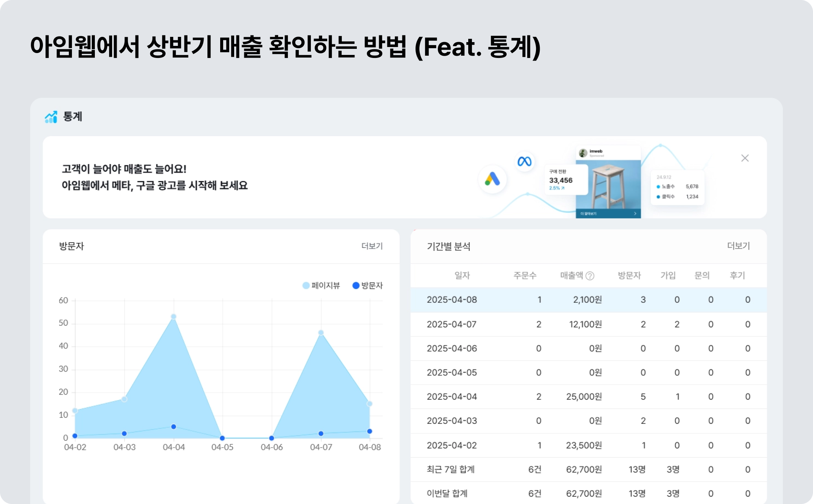The width and height of the screenshot is (813, 504).
Task: Click the 기간별 분석 panel title
Action: pyautogui.click(x=449, y=246)
